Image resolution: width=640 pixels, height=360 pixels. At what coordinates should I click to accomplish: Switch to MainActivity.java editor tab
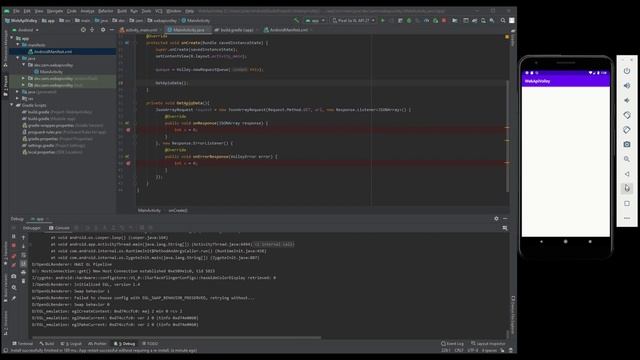[189, 30]
